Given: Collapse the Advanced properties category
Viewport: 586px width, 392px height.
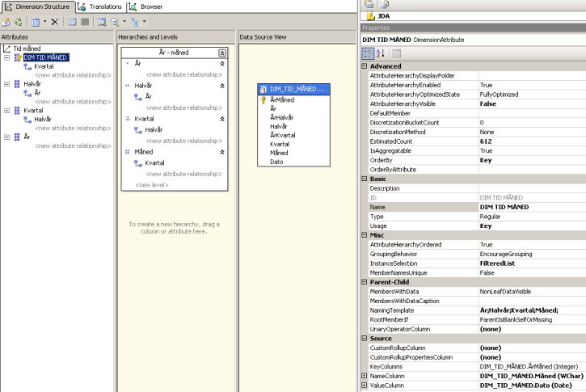Looking at the screenshot, I should 365,66.
